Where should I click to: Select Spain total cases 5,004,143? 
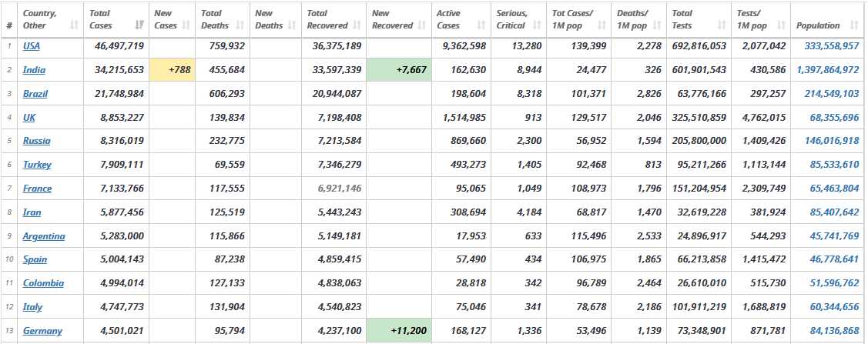(122, 259)
